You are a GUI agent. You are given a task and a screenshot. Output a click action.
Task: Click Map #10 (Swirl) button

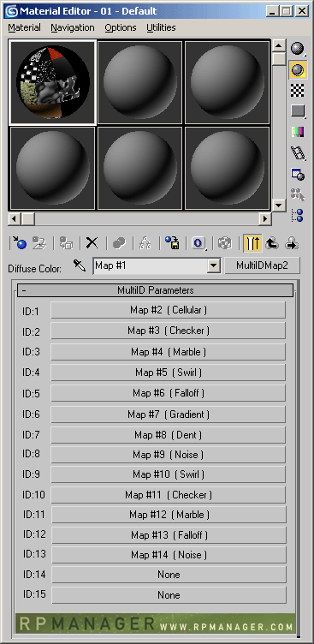[169, 474]
